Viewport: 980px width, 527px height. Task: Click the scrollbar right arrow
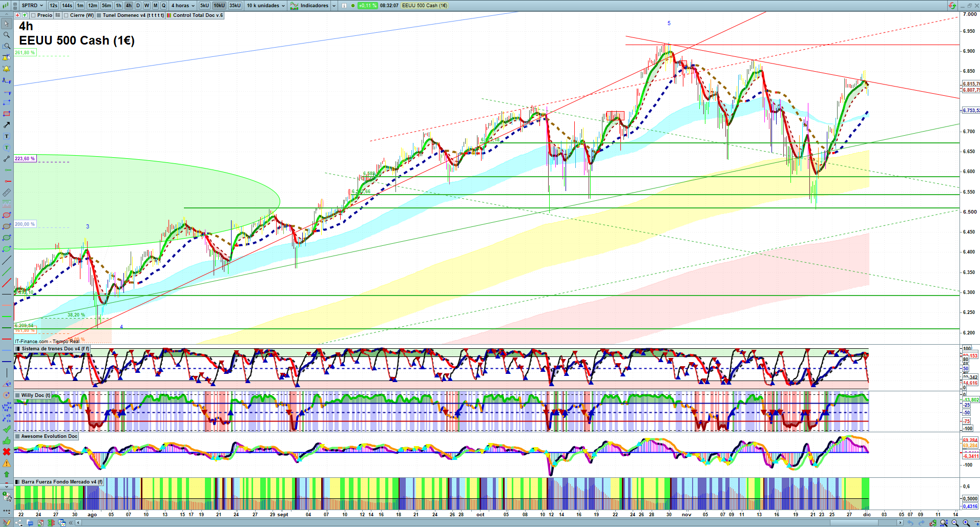click(x=901, y=523)
